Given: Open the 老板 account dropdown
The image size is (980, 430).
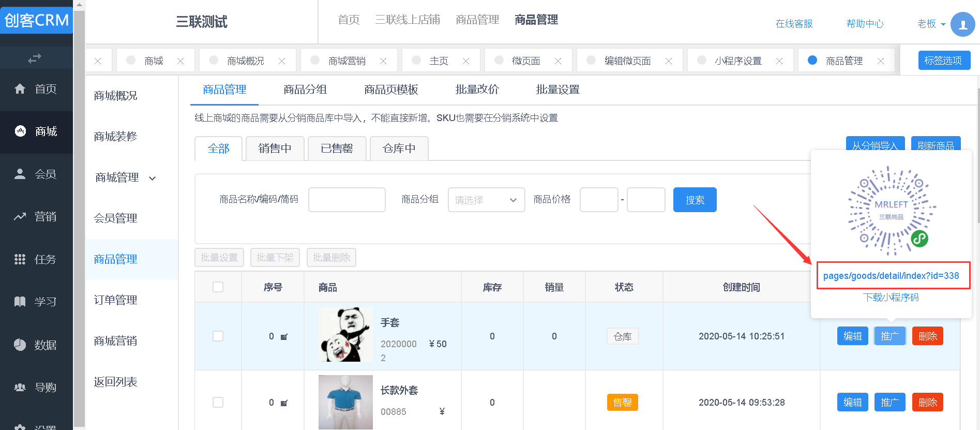Looking at the screenshot, I should coord(931,24).
